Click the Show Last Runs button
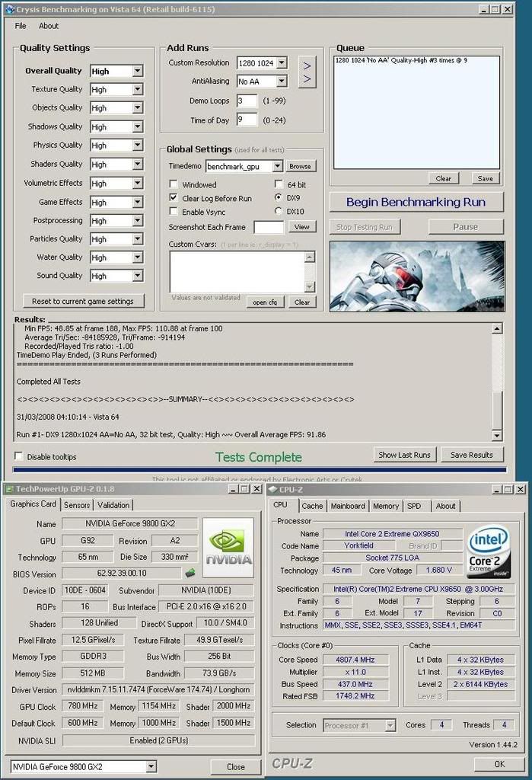 pyautogui.click(x=404, y=455)
